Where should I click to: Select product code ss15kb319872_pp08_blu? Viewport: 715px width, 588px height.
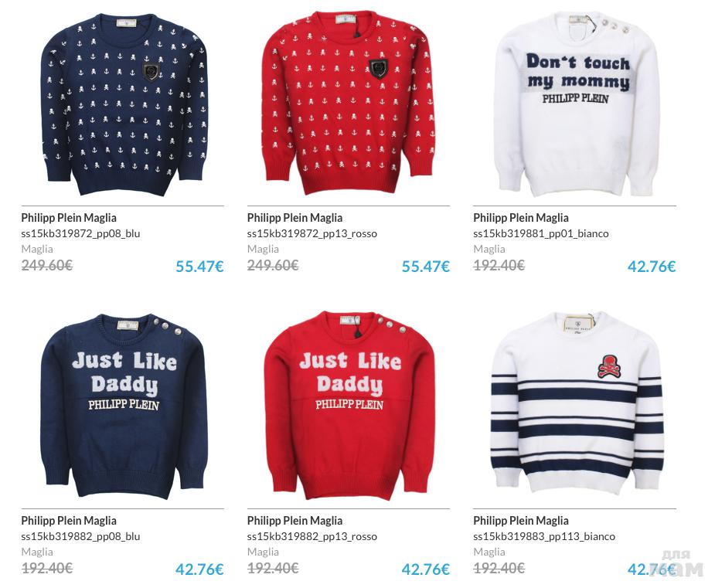[80, 234]
